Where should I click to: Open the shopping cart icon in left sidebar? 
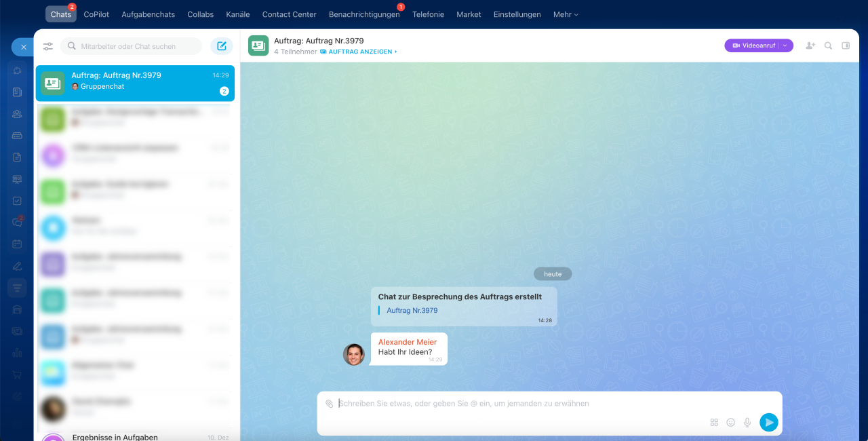tap(17, 375)
